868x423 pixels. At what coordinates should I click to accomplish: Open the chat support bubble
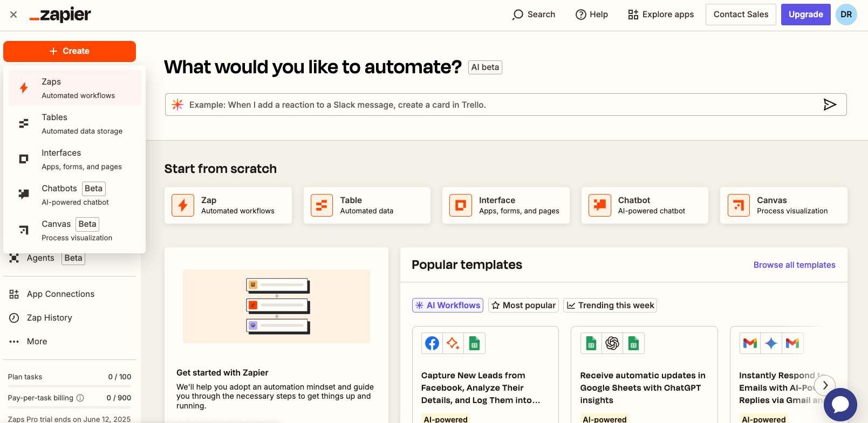tap(840, 404)
